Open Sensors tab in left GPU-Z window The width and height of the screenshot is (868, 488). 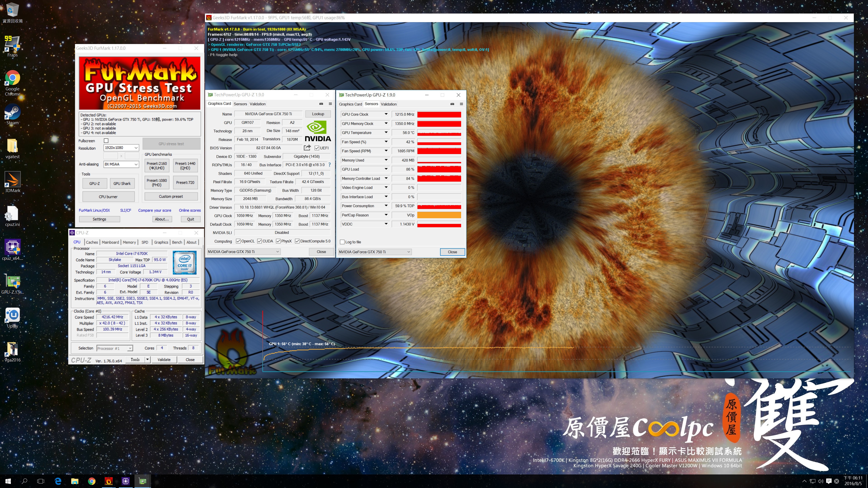240,104
